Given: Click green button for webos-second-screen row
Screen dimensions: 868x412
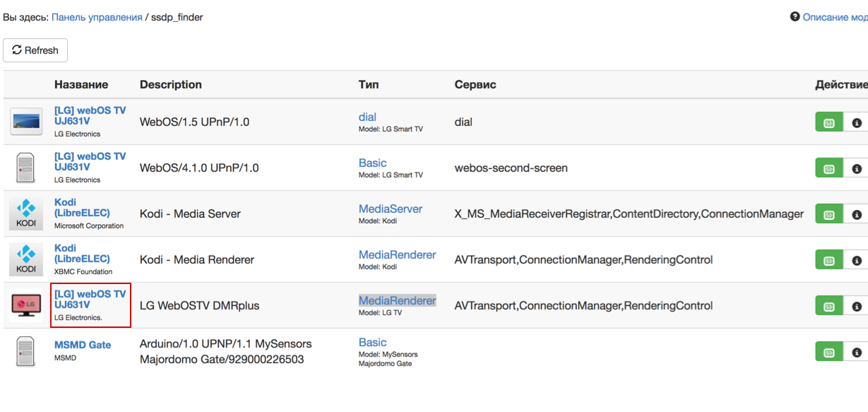Looking at the screenshot, I should click(829, 169).
